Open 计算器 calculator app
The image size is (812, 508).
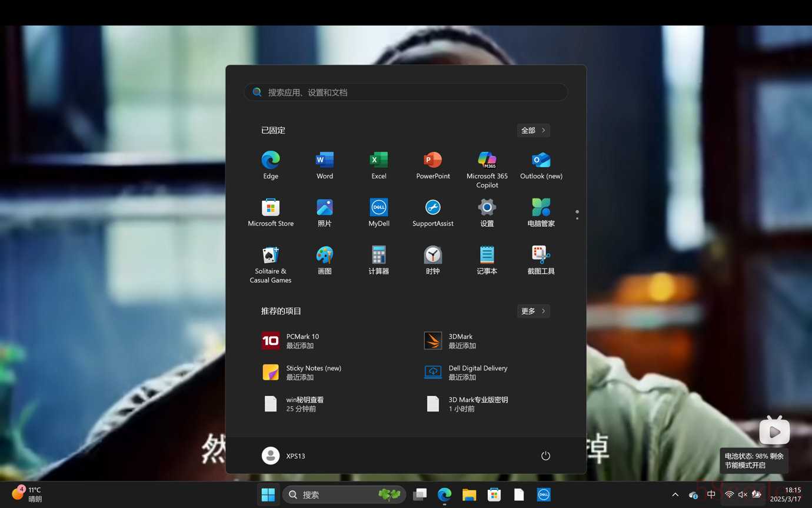(x=379, y=260)
